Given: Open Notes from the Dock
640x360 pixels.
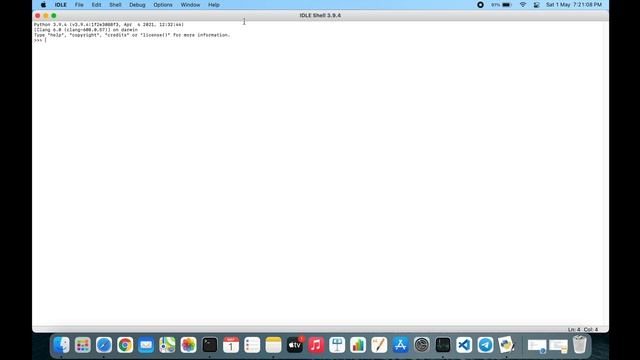Looking at the screenshot, I should 273,345.
